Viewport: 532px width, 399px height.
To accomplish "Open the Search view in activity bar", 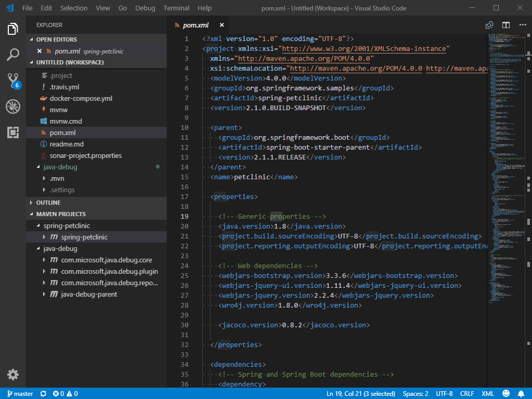I will pyautogui.click(x=13, y=54).
